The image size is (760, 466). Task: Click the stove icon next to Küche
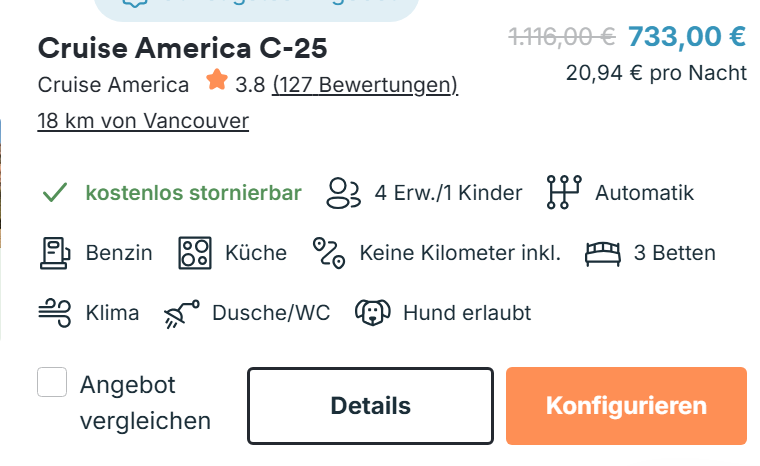[x=195, y=253]
